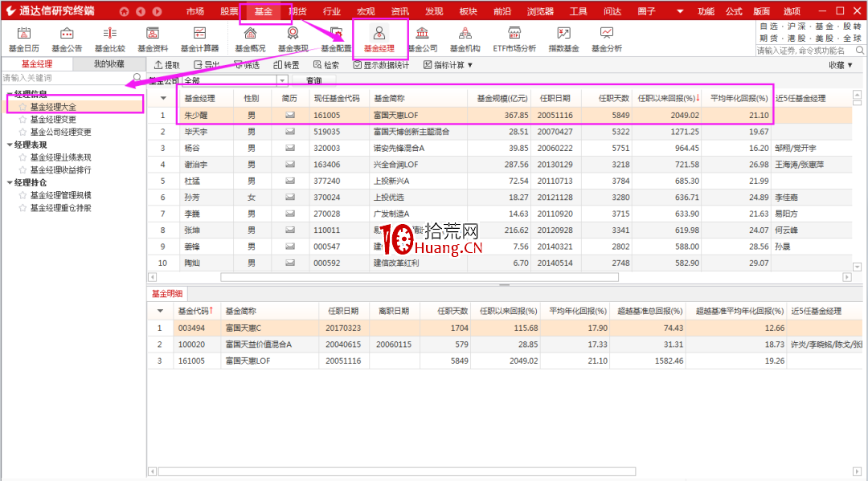Click the search icon in the securities input

click(860, 51)
